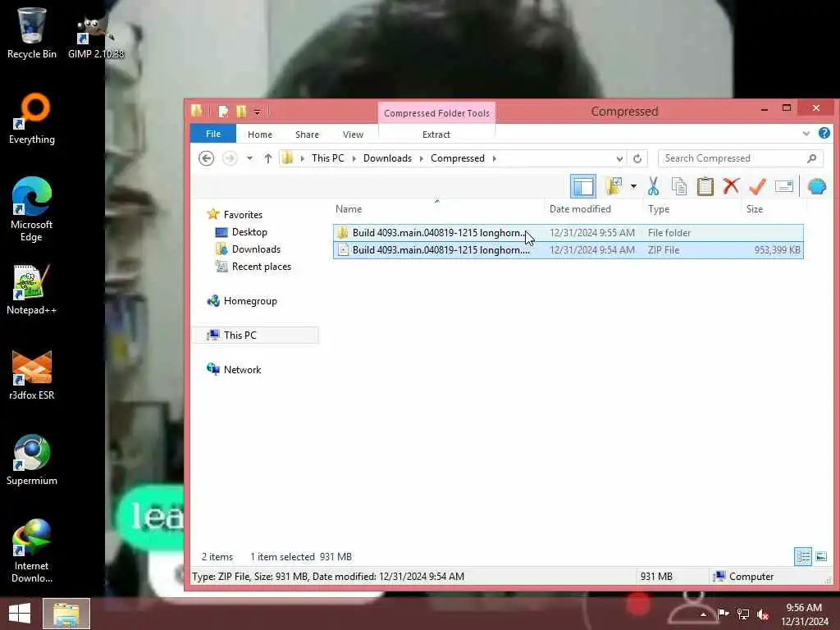Select the Build 4093 ZIP File row
840x630 pixels.
click(x=568, y=250)
